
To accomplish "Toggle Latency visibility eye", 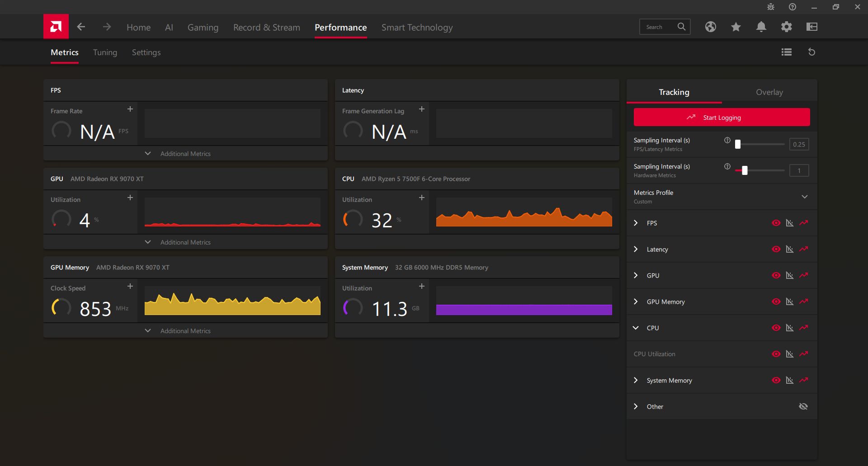I will tap(776, 249).
